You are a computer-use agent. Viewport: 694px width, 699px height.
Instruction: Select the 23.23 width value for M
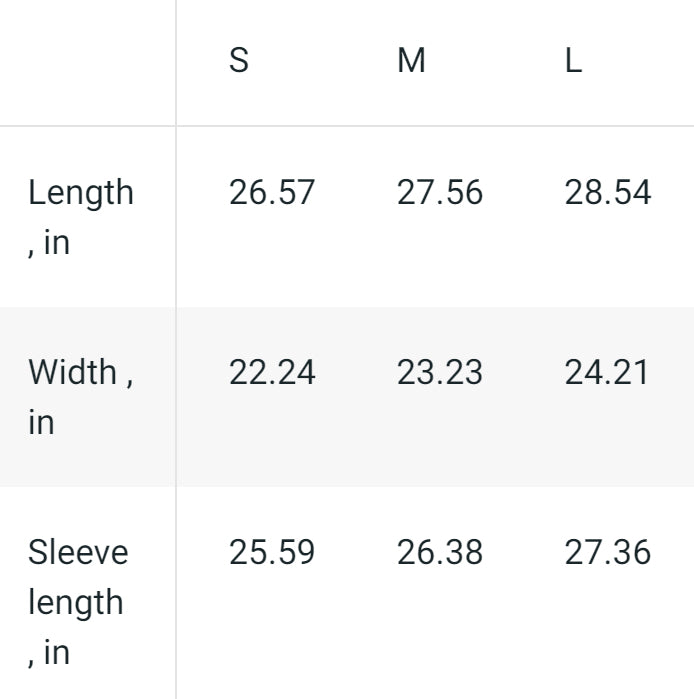(440, 372)
